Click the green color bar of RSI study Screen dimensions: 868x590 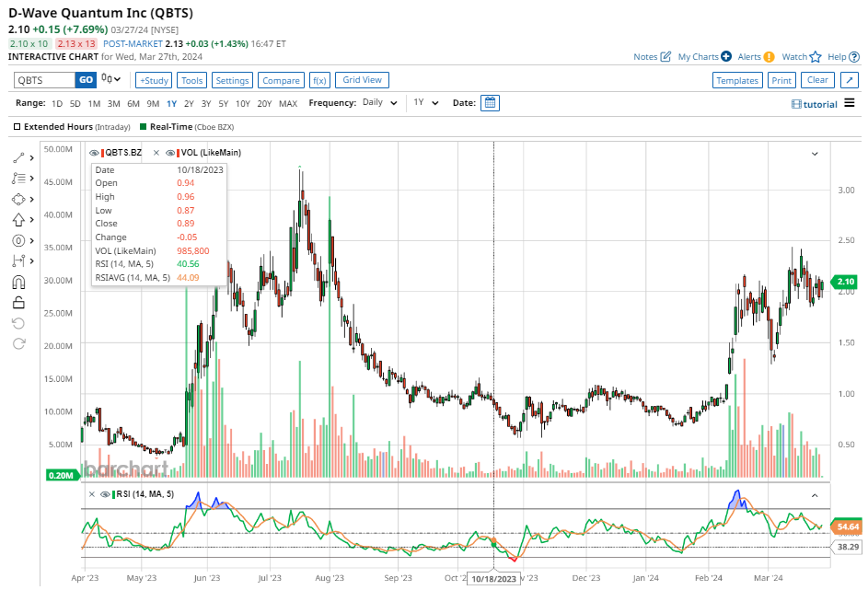pos(113,494)
